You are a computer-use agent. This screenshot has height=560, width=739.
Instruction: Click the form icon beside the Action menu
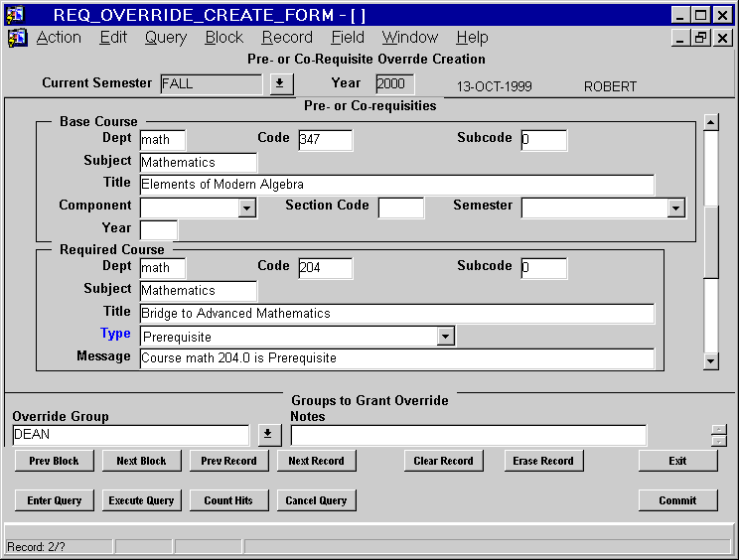(x=18, y=38)
